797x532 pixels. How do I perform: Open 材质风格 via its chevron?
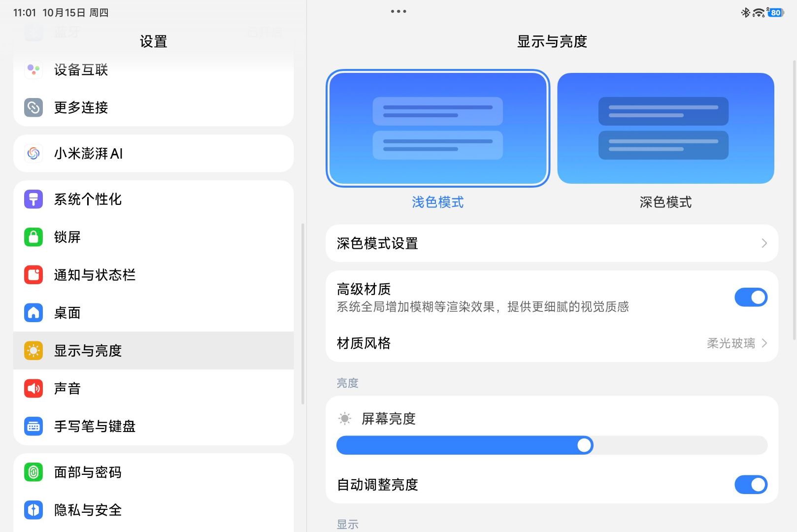(x=764, y=343)
